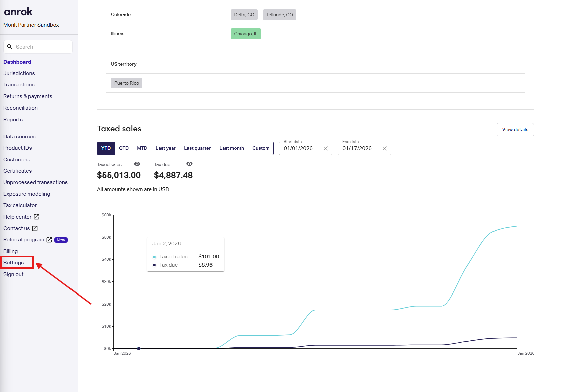The height and width of the screenshot is (392, 564).
Task: Go to Returns & payments page
Action: point(28,96)
